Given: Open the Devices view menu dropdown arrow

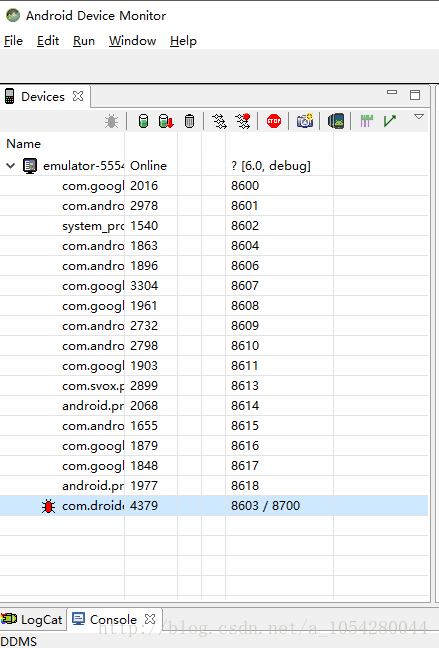Looking at the screenshot, I should [x=419, y=117].
